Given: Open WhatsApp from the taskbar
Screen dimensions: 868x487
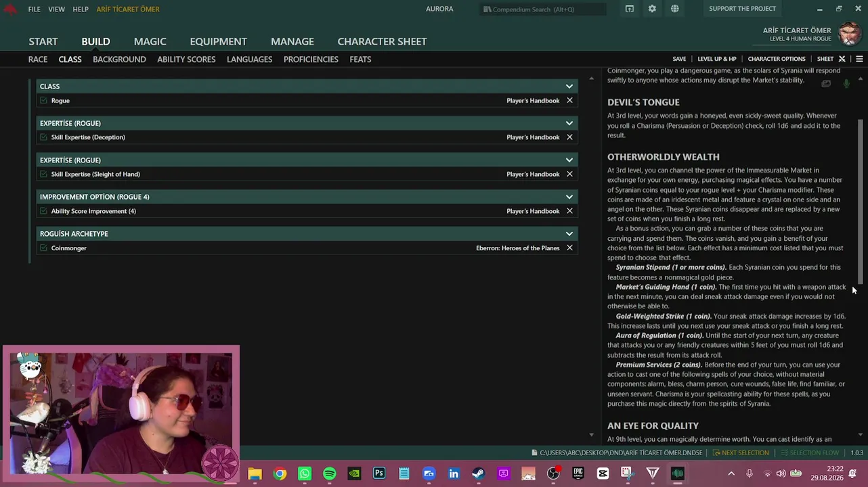Looking at the screenshot, I should point(305,473).
